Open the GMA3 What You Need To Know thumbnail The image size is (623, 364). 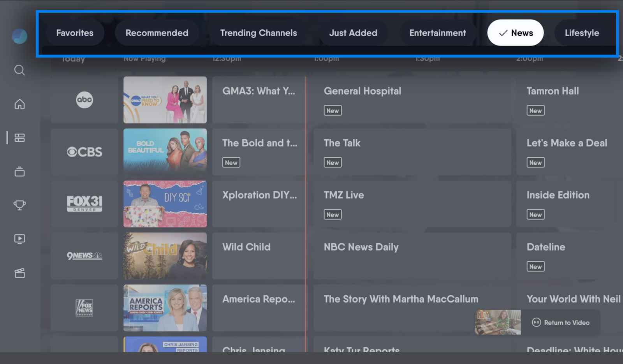coord(165,100)
